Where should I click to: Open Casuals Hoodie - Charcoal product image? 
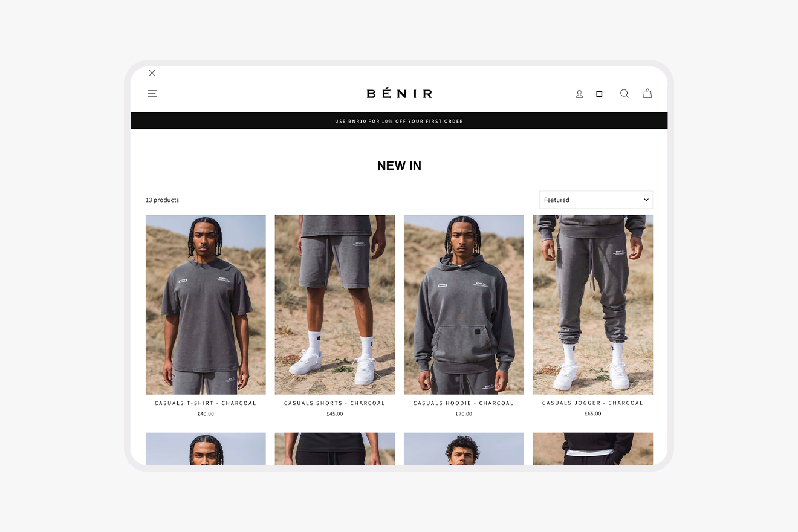coord(464,305)
